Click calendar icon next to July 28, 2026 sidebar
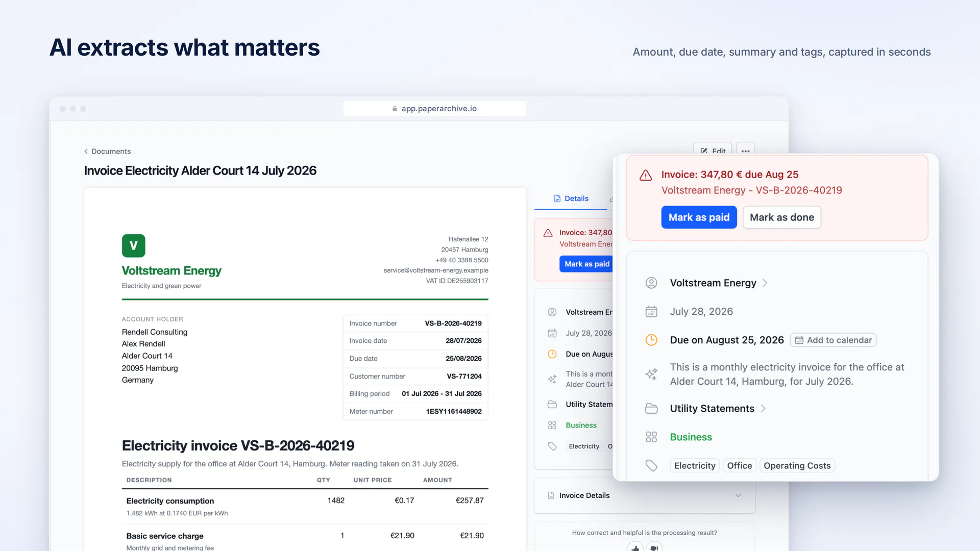Viewport: 980px width, 551px height. pos(552,333)
